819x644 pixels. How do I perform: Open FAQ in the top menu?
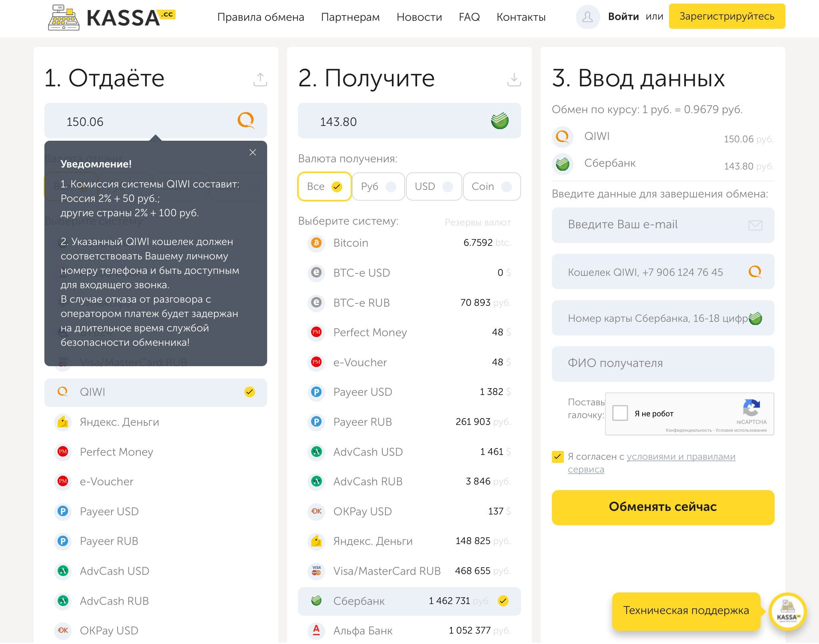469,17
